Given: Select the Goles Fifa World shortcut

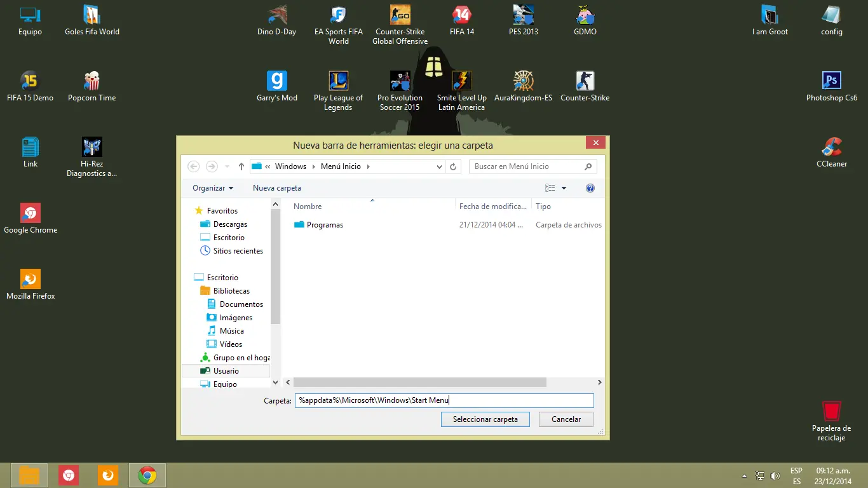Looking at the screenshot, I should [92, 20].
